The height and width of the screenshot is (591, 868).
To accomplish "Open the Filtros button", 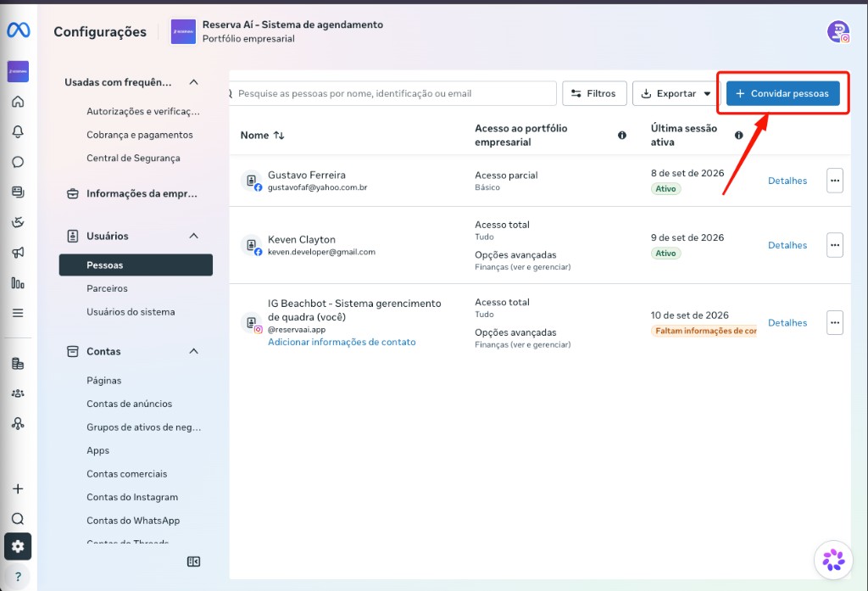I will point(594,93).
